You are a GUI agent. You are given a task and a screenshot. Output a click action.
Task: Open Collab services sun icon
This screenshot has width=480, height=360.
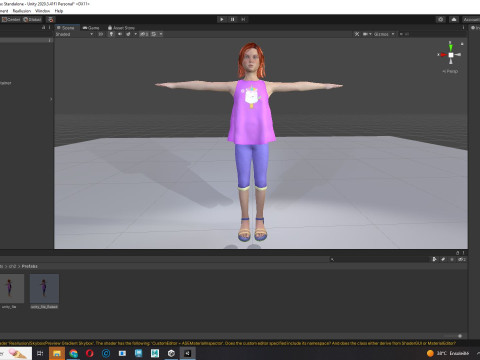pyautogui.click(x=441, y=19)
